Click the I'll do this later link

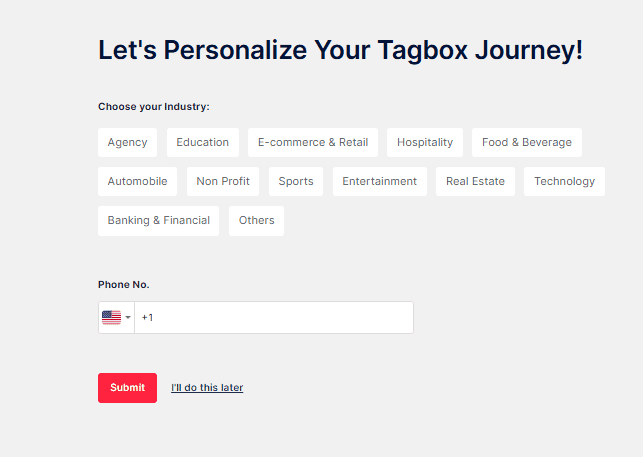207,388
